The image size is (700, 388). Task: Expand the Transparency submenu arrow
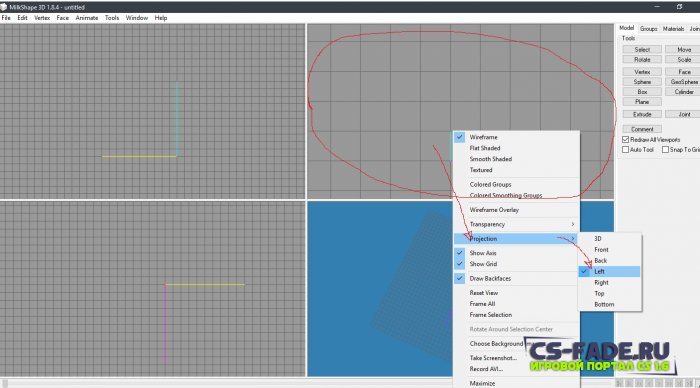573,224
